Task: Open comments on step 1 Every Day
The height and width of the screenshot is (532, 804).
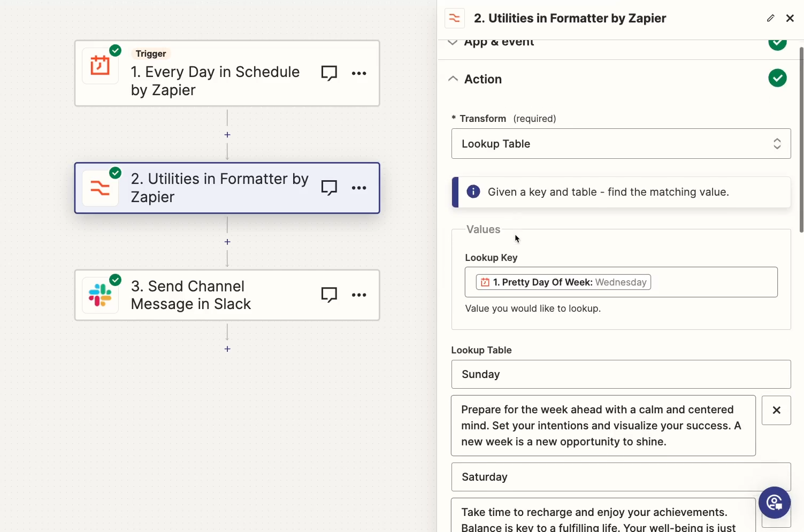Action: click(x=329, y=73)
